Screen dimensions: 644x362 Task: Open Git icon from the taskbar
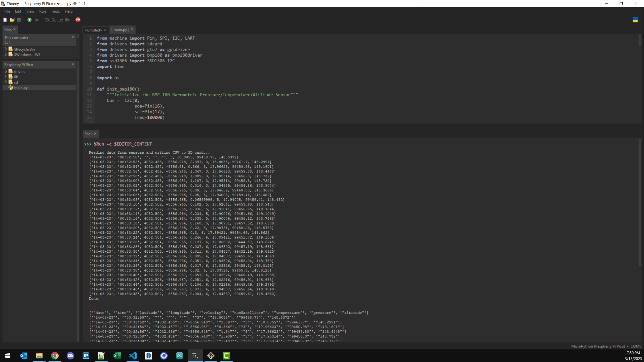click(211, 356)
